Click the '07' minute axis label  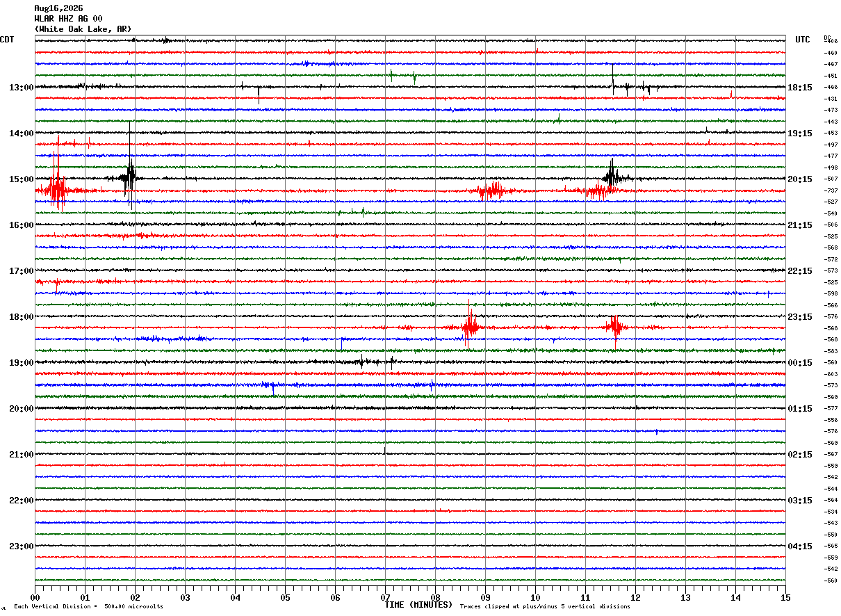385,597
